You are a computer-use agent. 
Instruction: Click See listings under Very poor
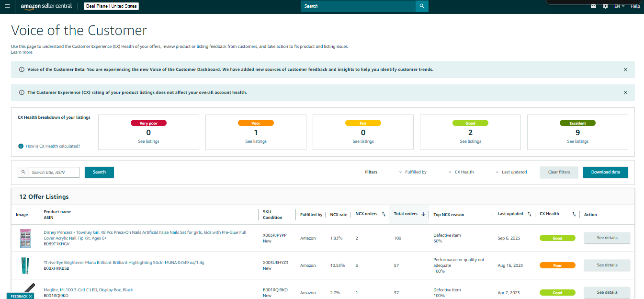(x=148, y=141)
